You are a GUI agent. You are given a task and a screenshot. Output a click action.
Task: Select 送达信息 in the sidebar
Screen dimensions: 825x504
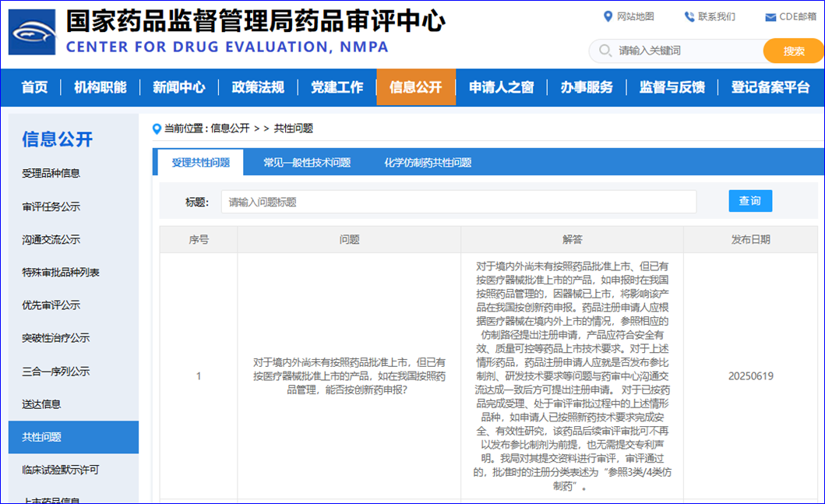(x=41, y=404)
